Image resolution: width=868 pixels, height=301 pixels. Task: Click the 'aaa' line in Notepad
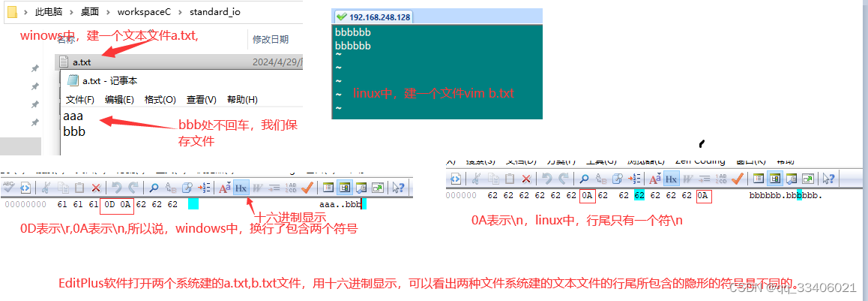pyautogui.click(x=73, y=116)
